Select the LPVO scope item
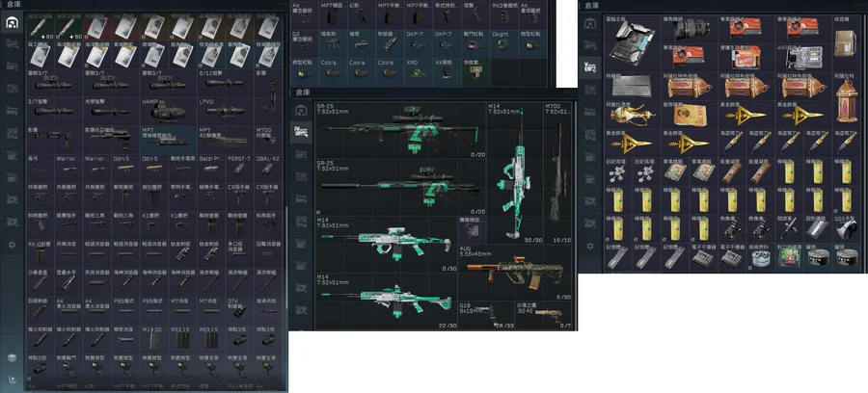868x393 pixels. (x=226, y=111)
